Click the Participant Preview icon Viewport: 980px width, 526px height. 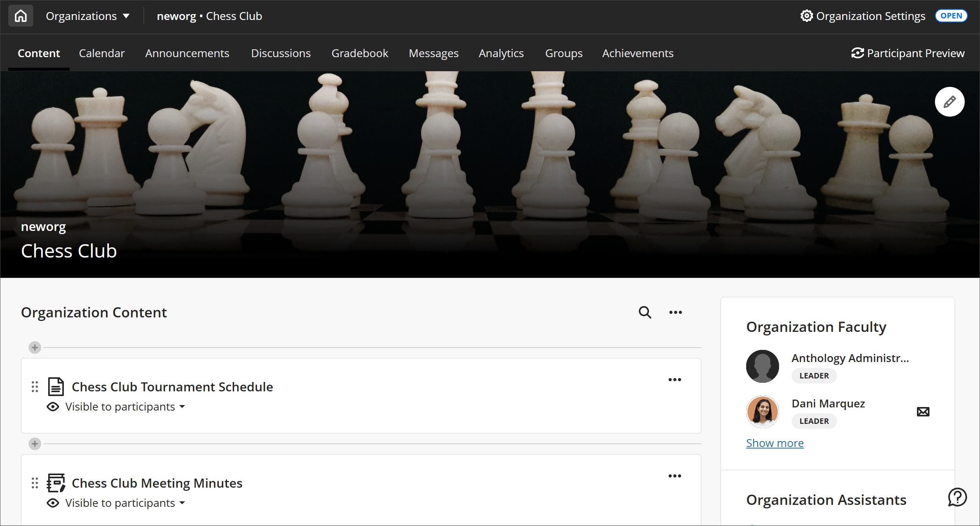click(x=857, y=53)
